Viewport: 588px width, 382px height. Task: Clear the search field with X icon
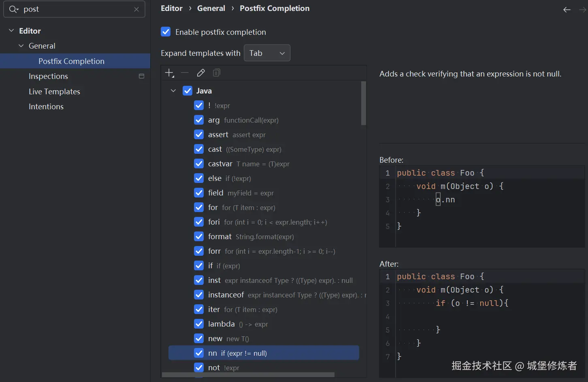point(136,9)
